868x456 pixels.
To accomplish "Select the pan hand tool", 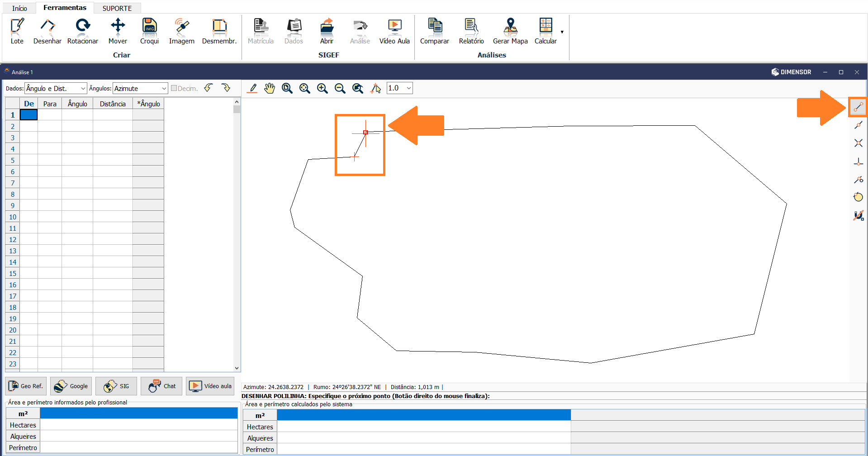I will coord(270,88).
